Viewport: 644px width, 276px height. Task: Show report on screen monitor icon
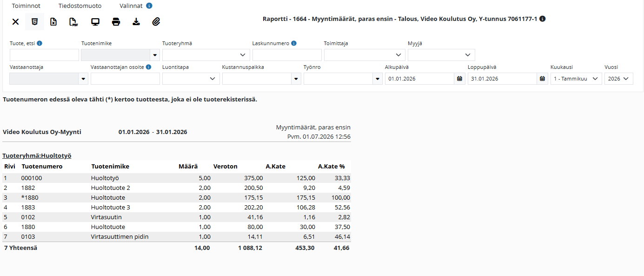coord(95,21)
